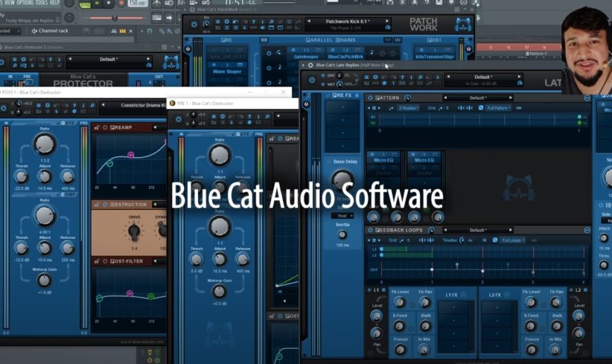Open the VIEW menu in FL Studio
The image size is (612, 364).
click(x=9, y=2)
